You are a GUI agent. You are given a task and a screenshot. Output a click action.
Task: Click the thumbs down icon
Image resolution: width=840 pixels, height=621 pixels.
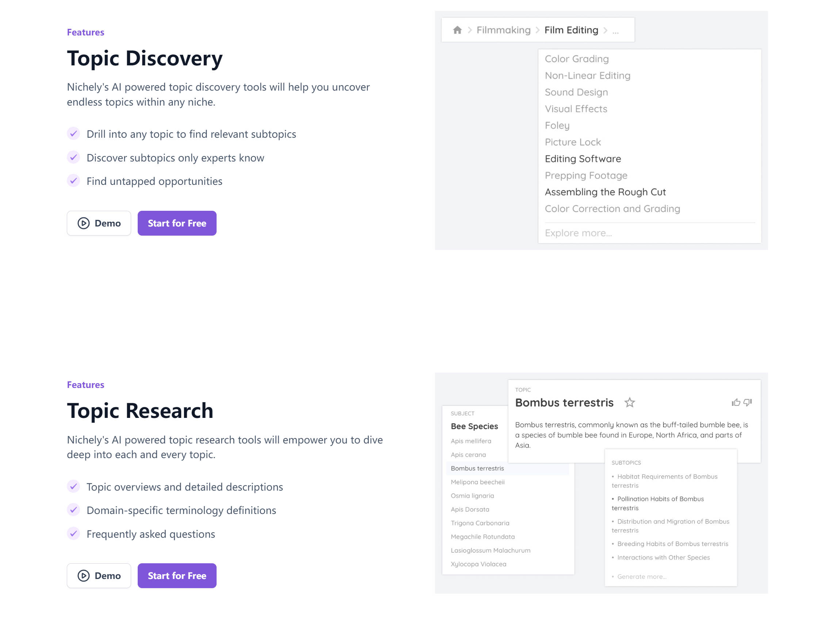pyautogui.click(x=748, y=403)
